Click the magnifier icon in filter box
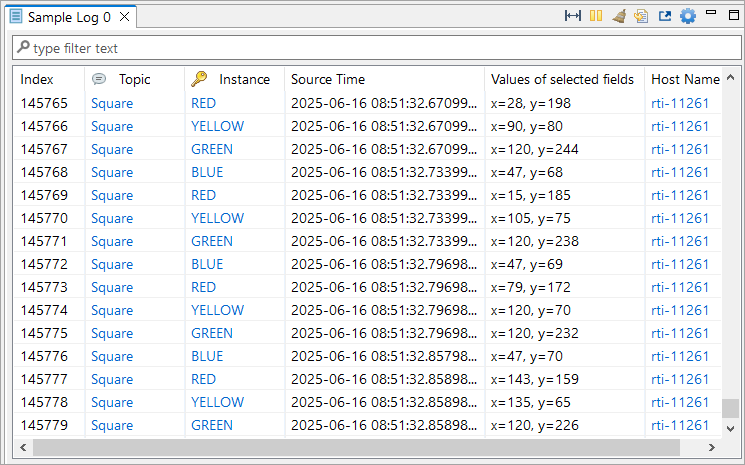The height and width of the screenshot is (465, 745). click(x=23, y=47)
